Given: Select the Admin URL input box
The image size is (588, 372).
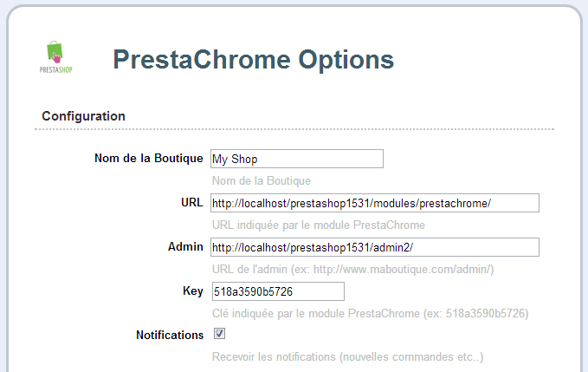Looking at the screenshot, I should coord(375,247).
